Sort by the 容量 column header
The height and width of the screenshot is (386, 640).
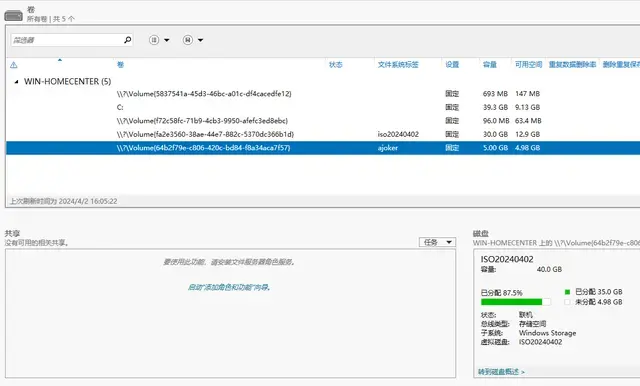tap(490, 64)
